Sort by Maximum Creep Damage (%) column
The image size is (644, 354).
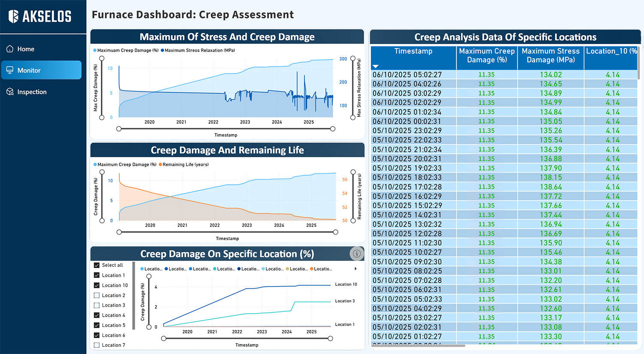(x=486, y=55)
